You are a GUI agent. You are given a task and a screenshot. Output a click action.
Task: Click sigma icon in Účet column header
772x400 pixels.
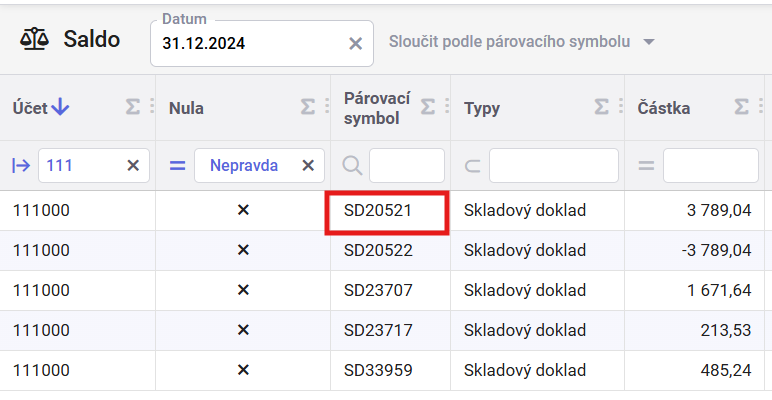pyautogui.click(x=132, y=106)
